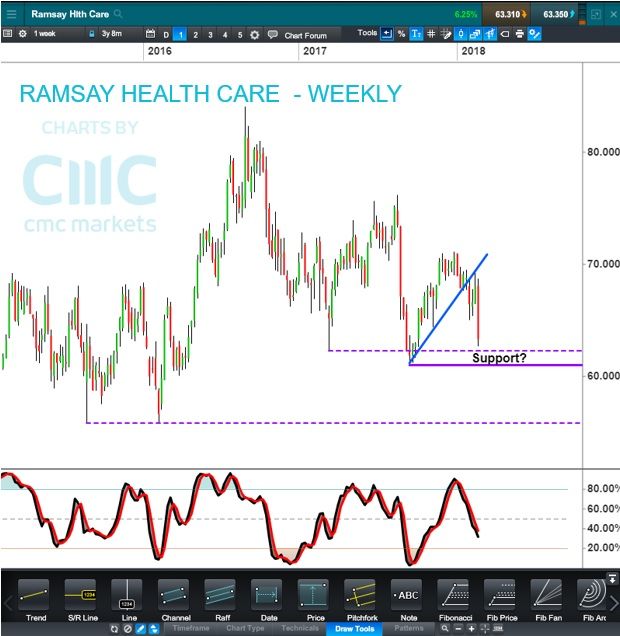The width and height of the screenshot is (620, 636).
Task: Click the grid lines hash icon
Action: (431, 34)
